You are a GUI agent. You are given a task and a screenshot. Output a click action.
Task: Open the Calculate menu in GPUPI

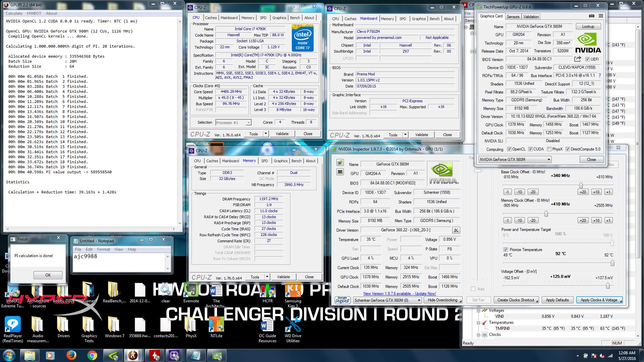14,13
